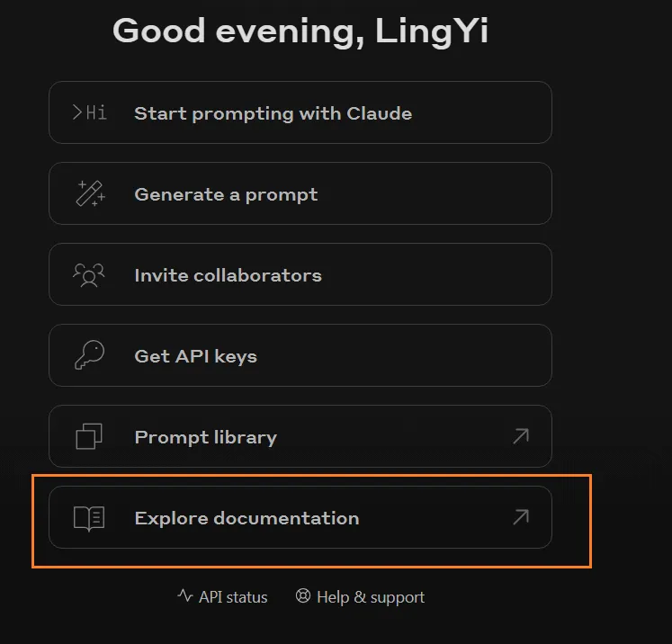Viewport: 672px width, 644px height.
Task: Click the external arrow on Explore documentation
Action: 521,517
